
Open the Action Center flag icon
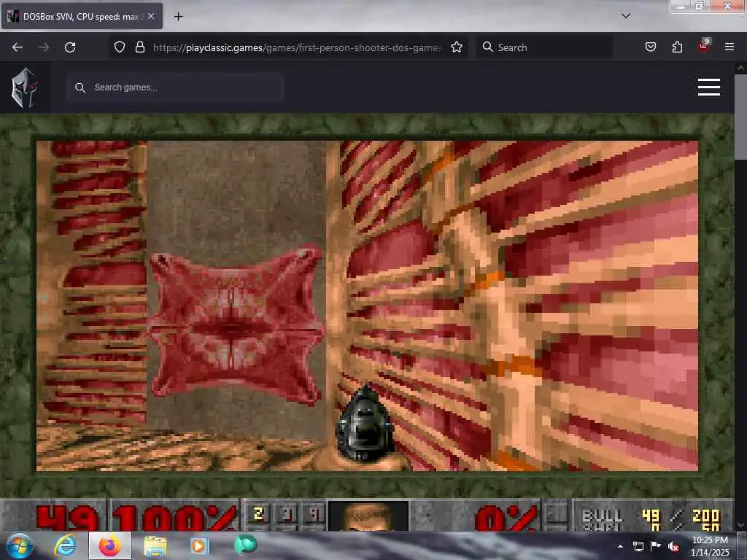click(656, 545)
